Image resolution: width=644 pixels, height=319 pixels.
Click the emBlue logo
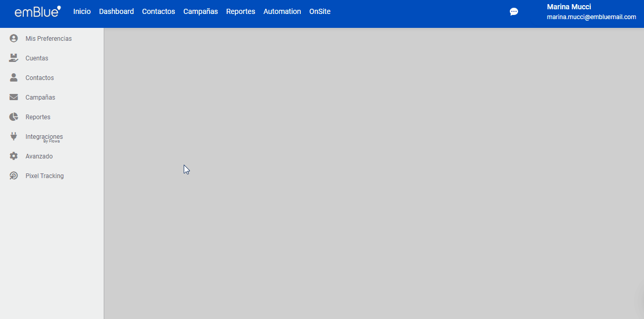[37, 12]
